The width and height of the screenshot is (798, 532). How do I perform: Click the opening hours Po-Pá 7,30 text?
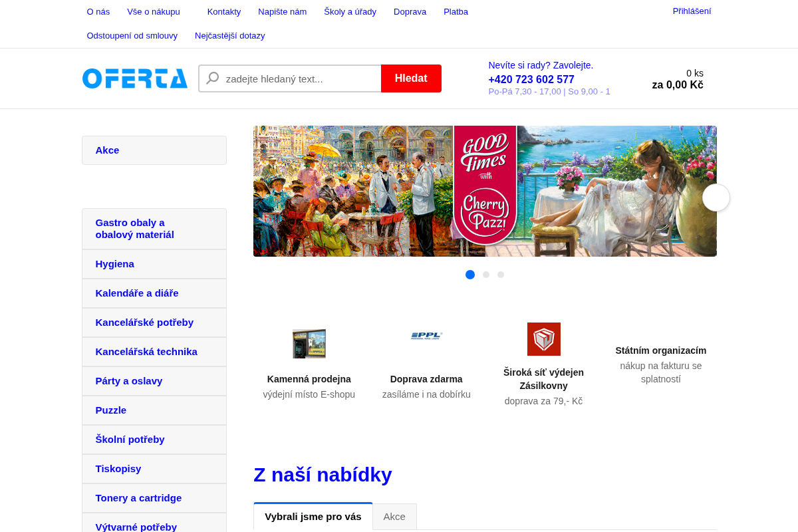tap(549, 92)
